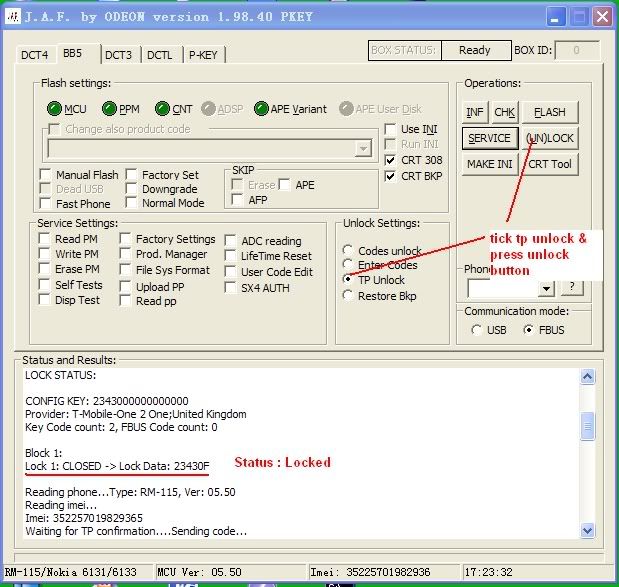The width and height of the screenshot is (619, 587).
Task: Tick the SKIP AFP checkbox
Action: coord(237,199)
